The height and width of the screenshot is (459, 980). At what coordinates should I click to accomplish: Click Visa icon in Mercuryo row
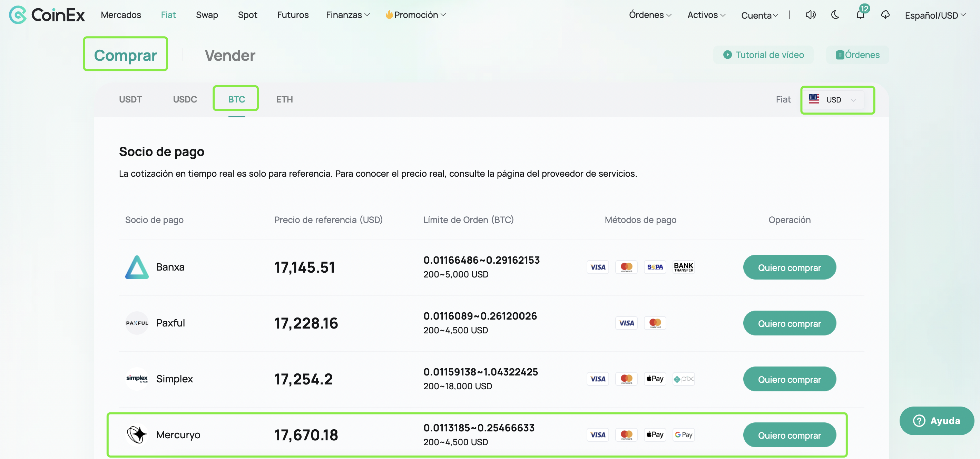pos(598,434)
